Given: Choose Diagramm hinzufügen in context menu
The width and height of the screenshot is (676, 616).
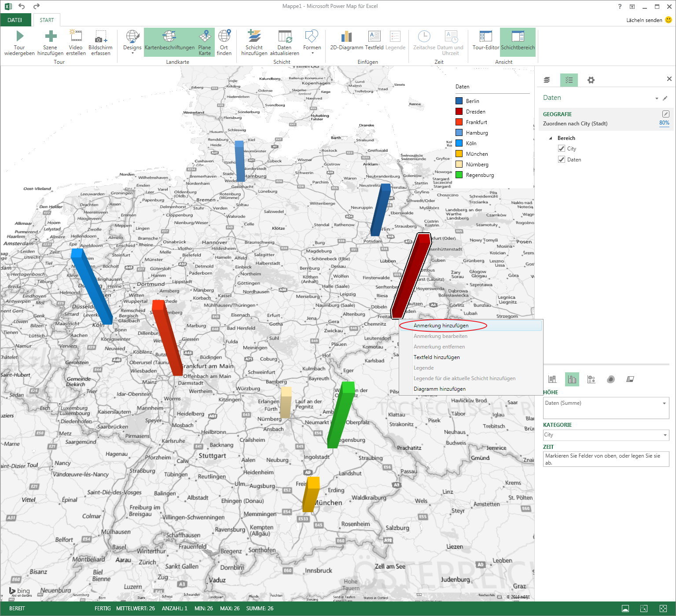Looking at the screenshot, I should click(470, 389).
